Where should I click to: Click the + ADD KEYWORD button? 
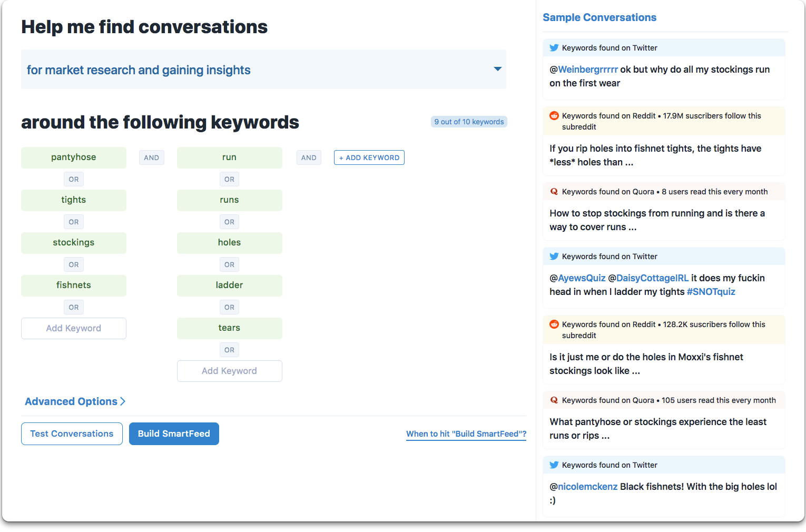tap(369, 157)
